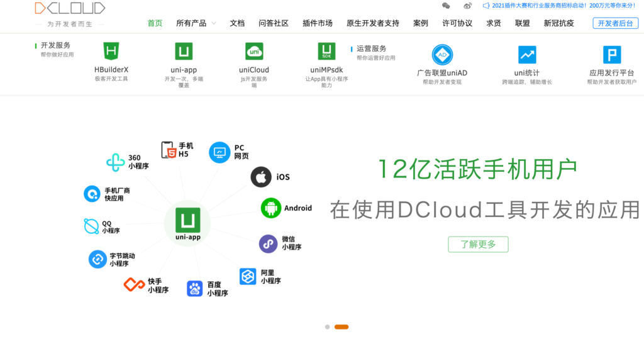Open the 文档 menu item
644x351 pixels.
[237, 23]
